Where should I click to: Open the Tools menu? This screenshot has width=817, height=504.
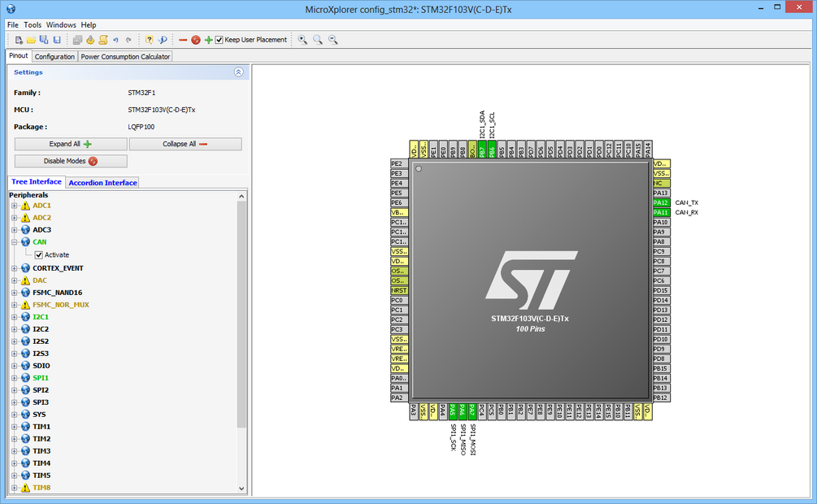click(x=33, y=24)
